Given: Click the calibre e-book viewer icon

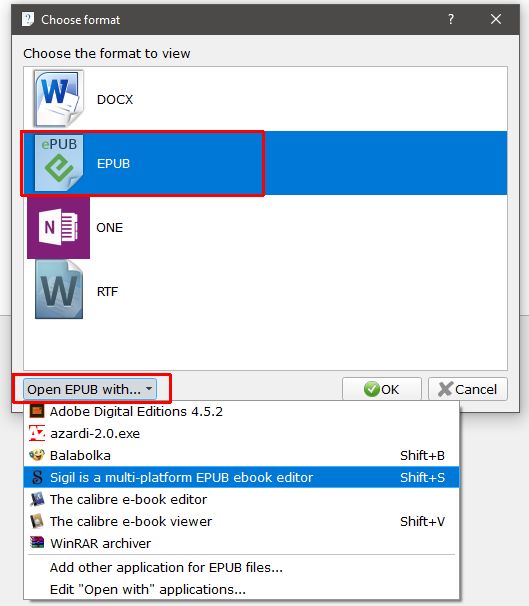Looking at the screenshot, I should [x=37, y=521].
